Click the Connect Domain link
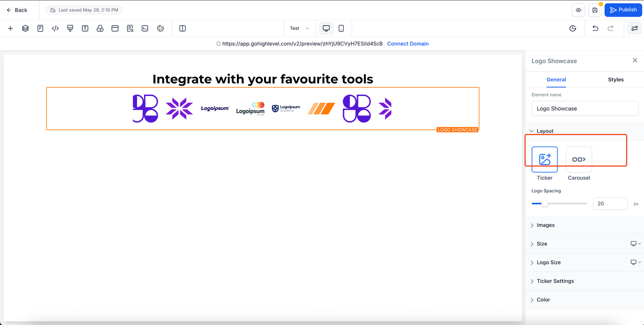644x325 pixels. click(x=408, y=44)
